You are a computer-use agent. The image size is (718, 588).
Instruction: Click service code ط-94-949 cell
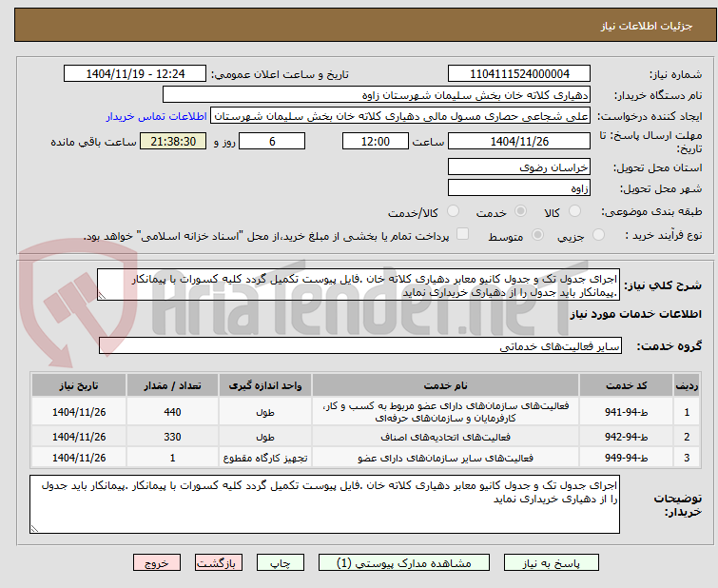tap(627, 458)
